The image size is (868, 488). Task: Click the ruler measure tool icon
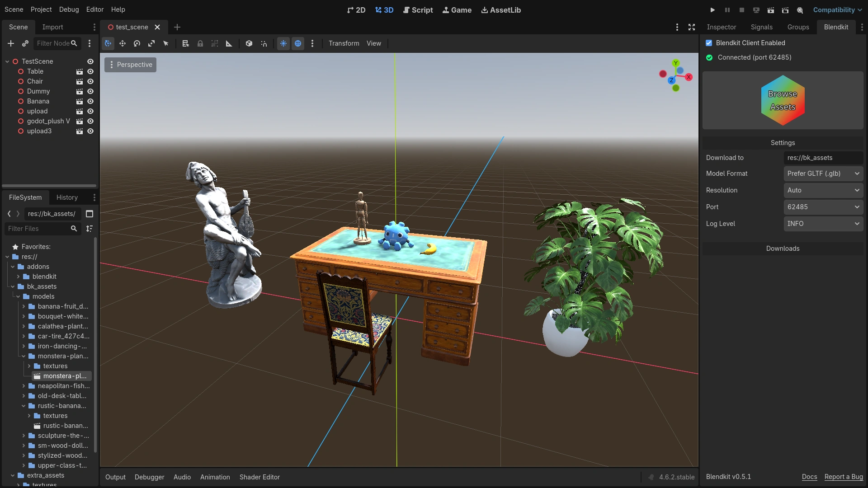(x=229, y=43)
